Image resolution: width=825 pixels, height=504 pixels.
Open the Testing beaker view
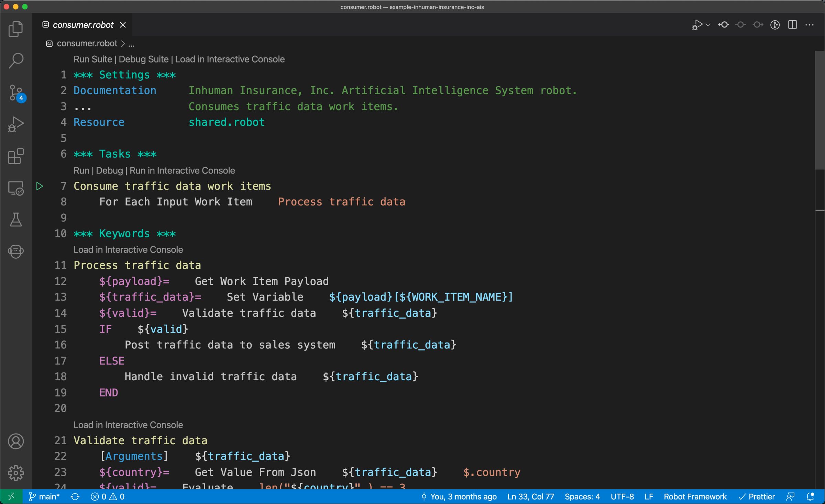pyautogui.click(x=16, y=220)
